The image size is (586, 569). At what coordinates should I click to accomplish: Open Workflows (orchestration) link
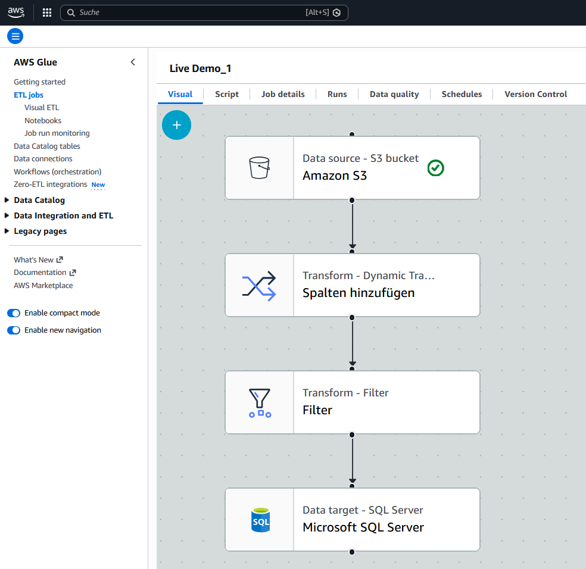point(58,171)
